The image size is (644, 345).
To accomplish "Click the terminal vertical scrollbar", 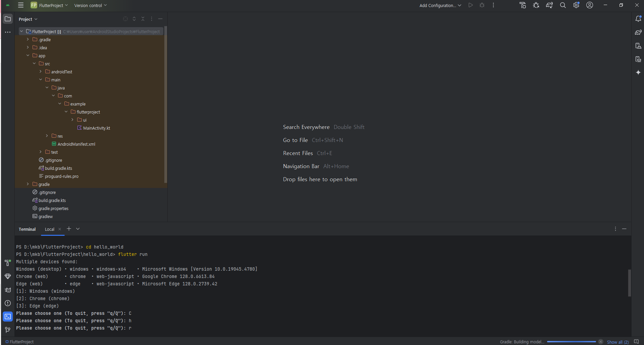I will coord(630,283).
